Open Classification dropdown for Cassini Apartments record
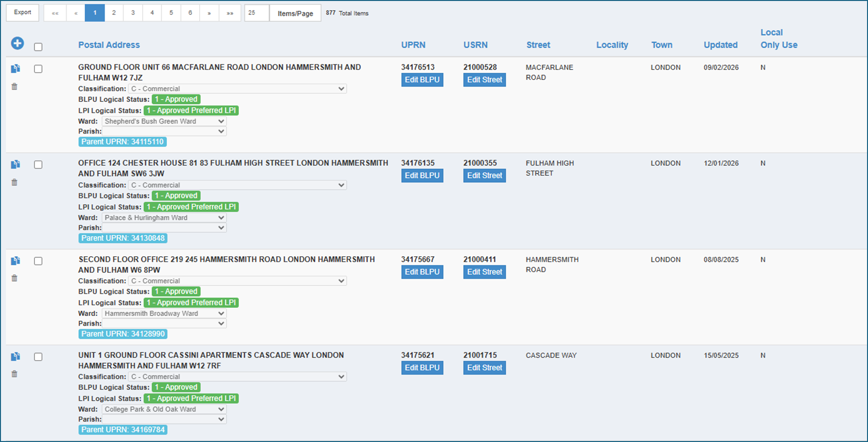 coord(237,376)
